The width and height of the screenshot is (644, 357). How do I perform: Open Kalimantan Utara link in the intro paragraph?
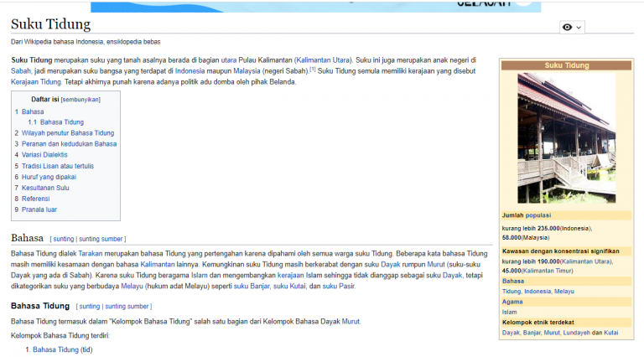coord(323,59)
